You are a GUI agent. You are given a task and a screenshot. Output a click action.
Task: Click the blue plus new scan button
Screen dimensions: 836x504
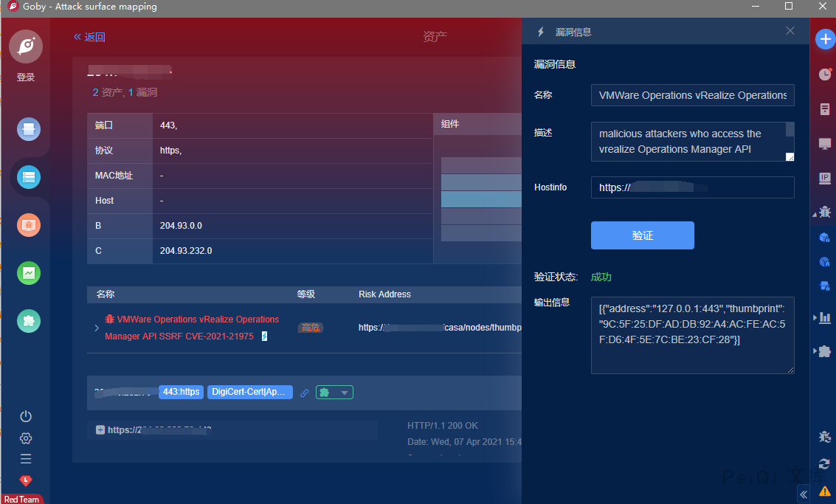point(825,40)
